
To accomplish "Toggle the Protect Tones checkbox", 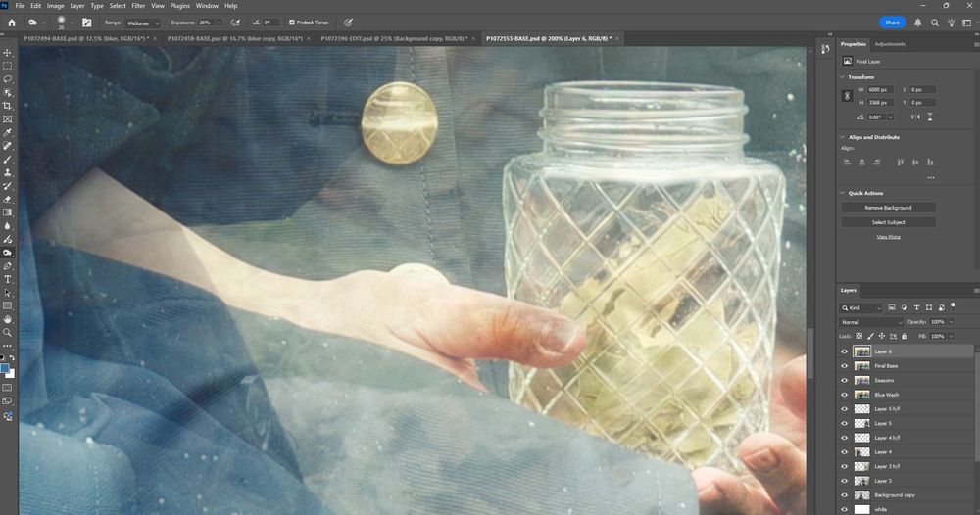I will (x=292, y=23).
